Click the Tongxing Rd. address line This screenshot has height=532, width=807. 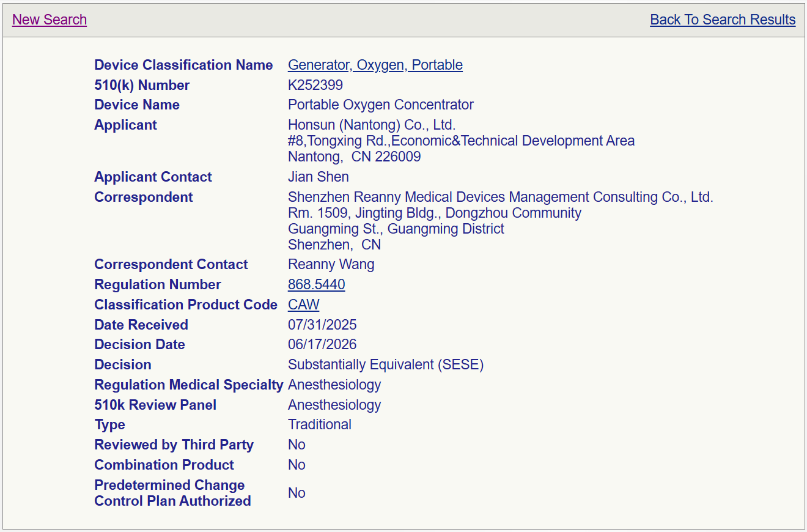tap(462, 141)
